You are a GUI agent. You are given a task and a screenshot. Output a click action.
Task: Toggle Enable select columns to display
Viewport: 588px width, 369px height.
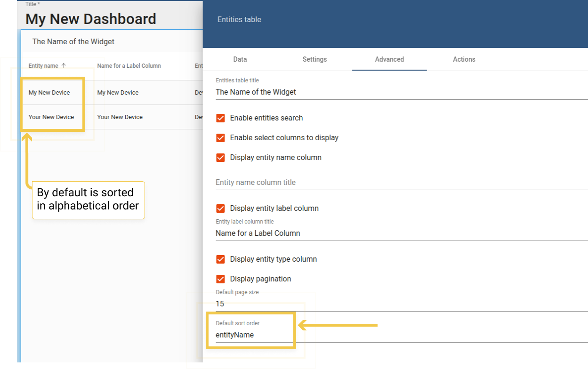pyautogui.click(x=220, y=138)
